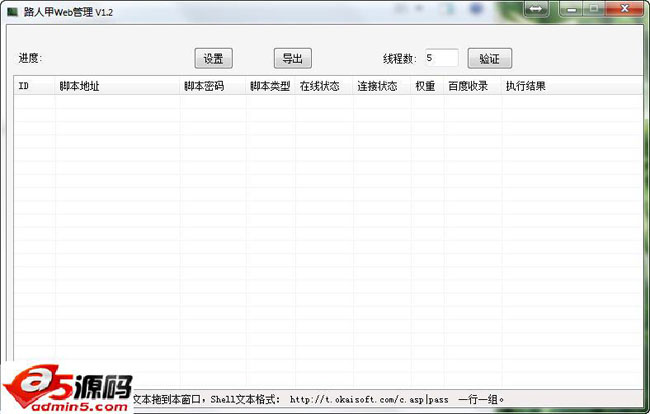The height and width of the screenshot is (414, 650).
Task: Click the double-arrow button in title bar
Action: (x=536, y=9)
